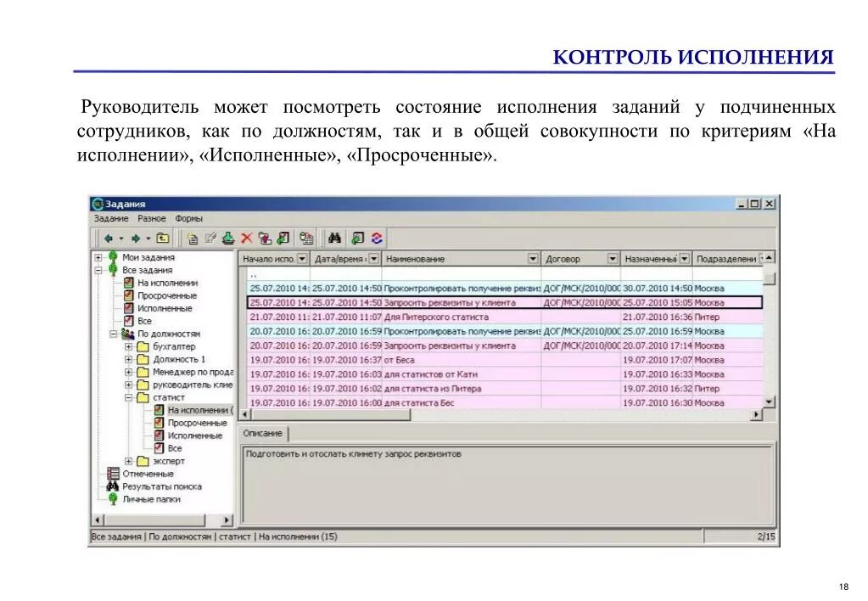
Task: Click the people icon beside По должностям
Action: (128, 334)
